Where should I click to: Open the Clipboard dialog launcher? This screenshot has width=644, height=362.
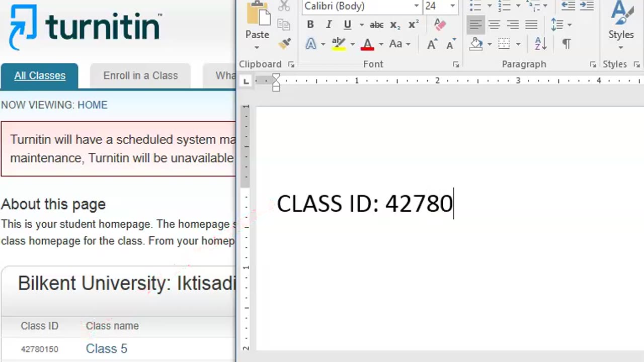tap(291, 64)
